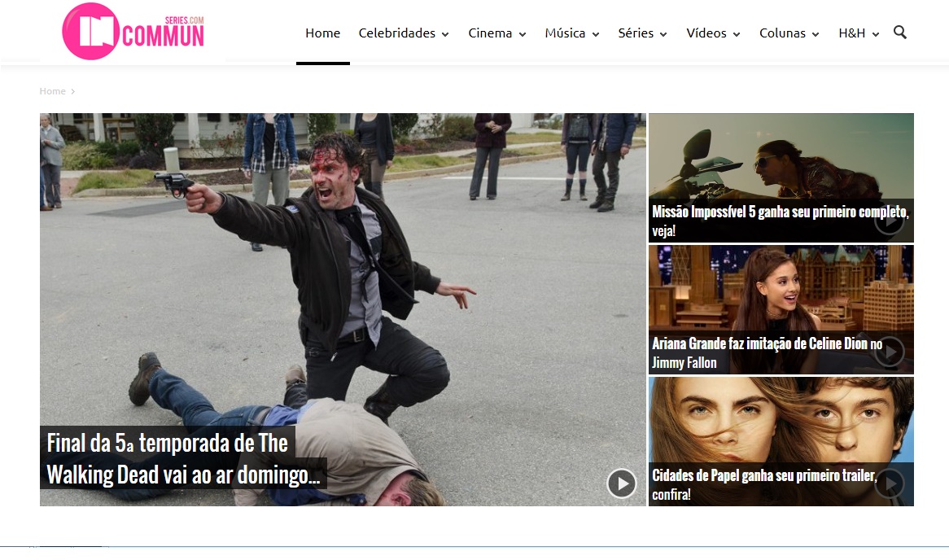Open the Música menu
The height and width of the screenshot is (560, 949).
click(566, 33)
